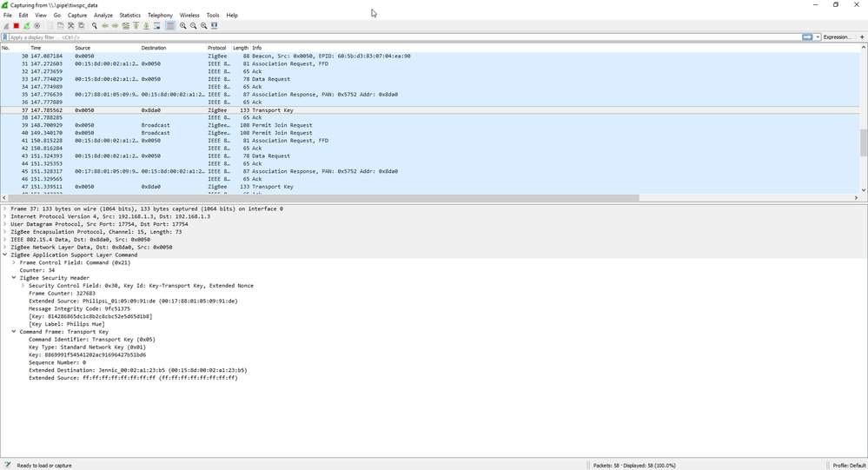Viewport: 868px width, 470px height.
Task: Go forward to next packet arrow
Action: point(116,26)
